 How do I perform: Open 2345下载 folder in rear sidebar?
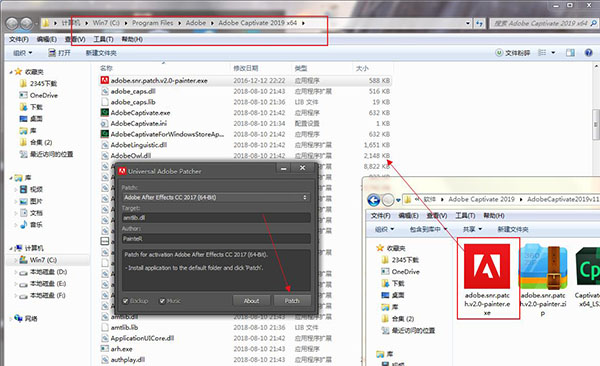(x=39, y=83)
